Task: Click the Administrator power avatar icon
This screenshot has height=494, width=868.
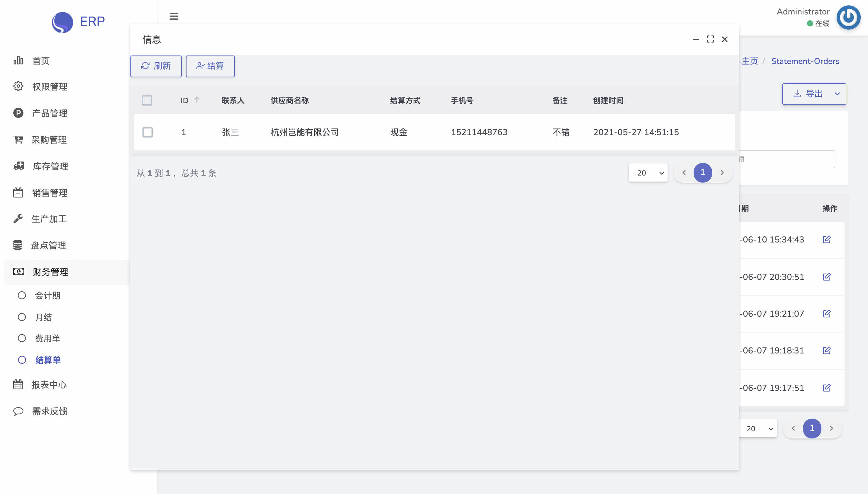Action: coord(848,17)
